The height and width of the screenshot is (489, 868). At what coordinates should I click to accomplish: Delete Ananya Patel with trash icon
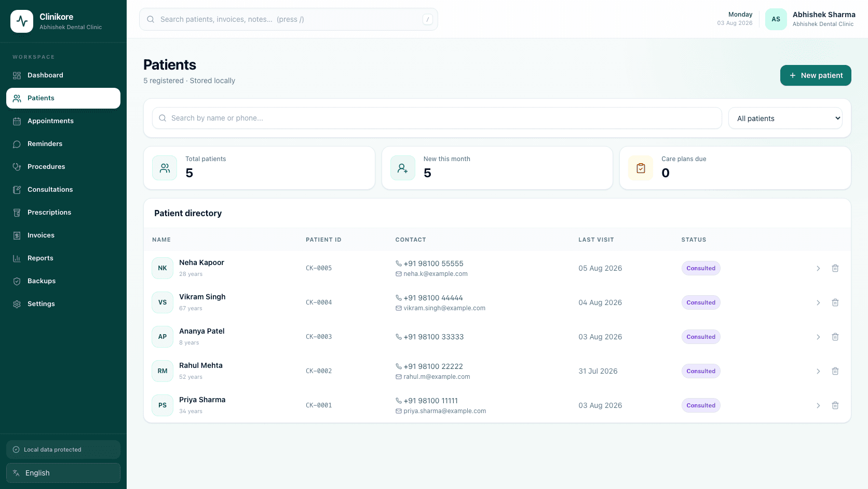(x=835, y=337)
